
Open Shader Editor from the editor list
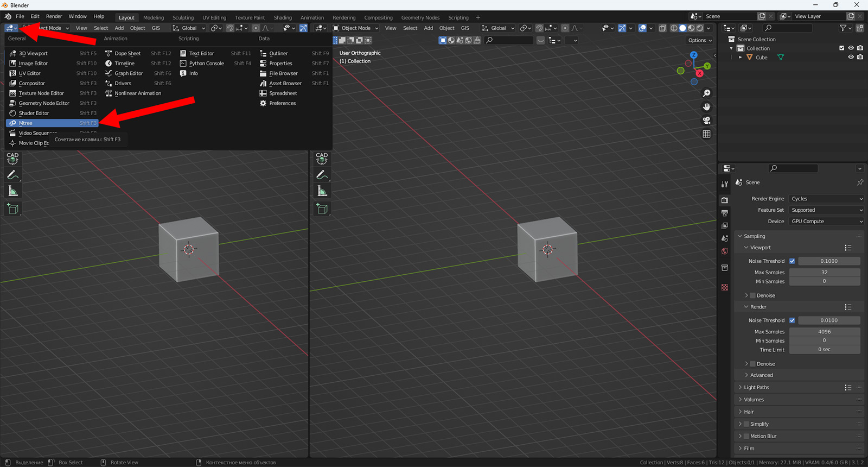pos(34,113)
